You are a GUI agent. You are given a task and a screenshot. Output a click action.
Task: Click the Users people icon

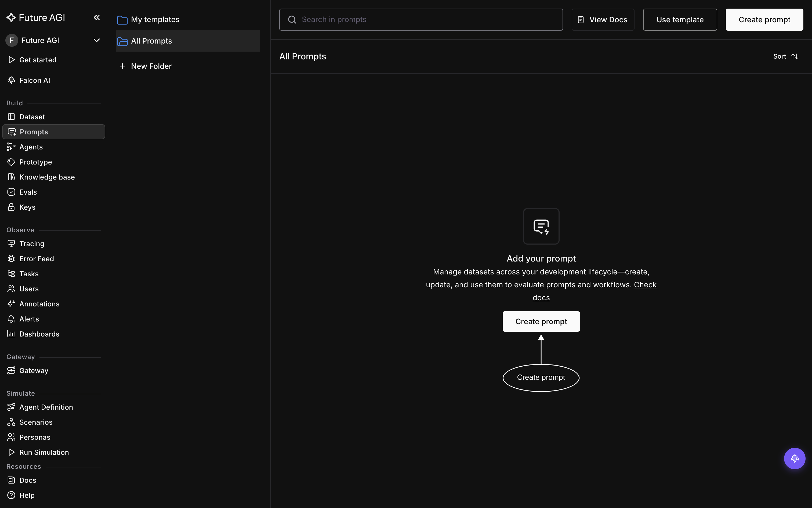[11, 289]
